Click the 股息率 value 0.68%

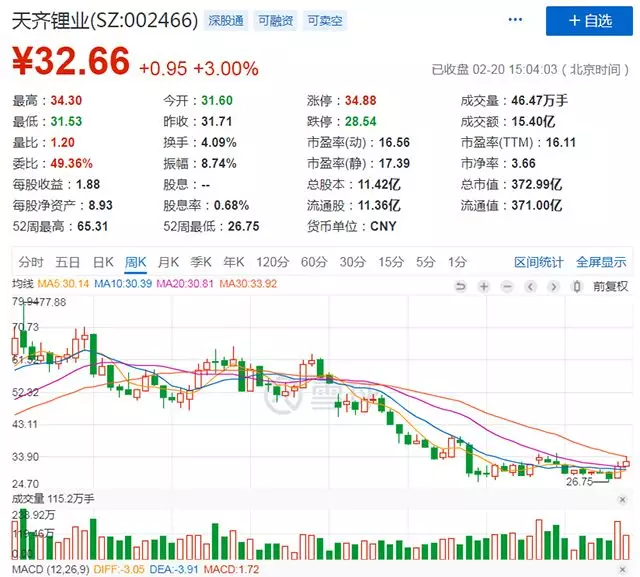click(x=231, y=205)
